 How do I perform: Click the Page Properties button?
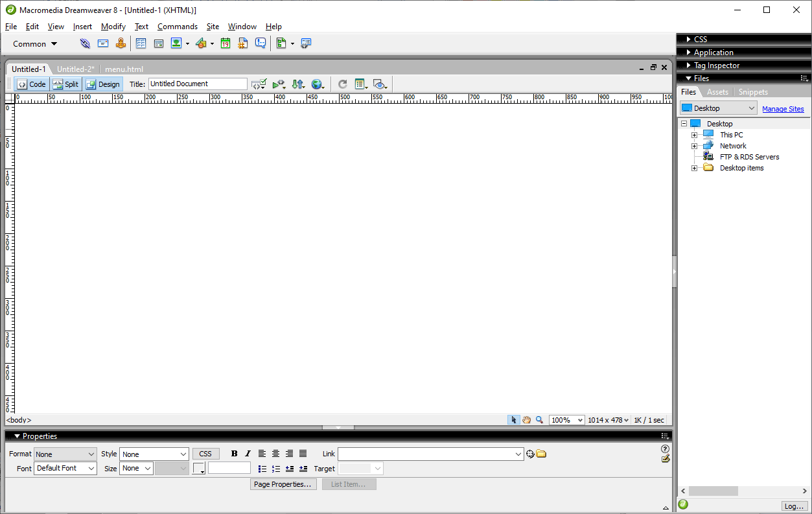tap(283, 484)
